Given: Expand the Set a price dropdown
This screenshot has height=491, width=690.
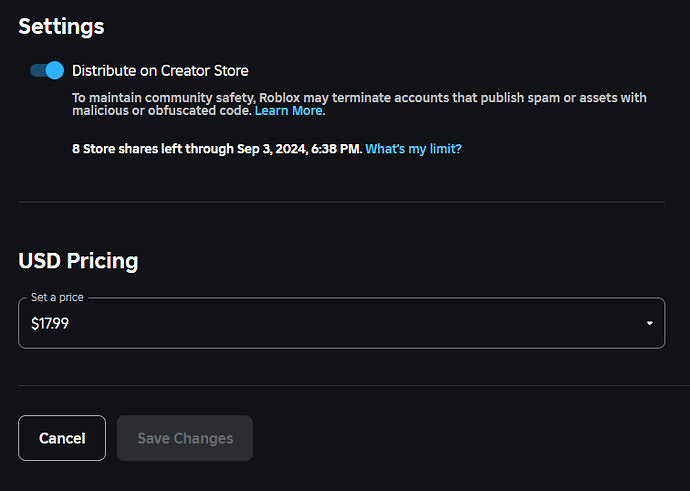Looking at the screenshot, I should point(341,323).
